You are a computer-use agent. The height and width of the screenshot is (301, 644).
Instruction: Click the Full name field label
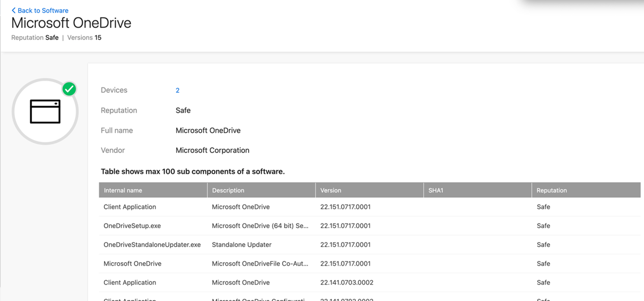[117, 130]
